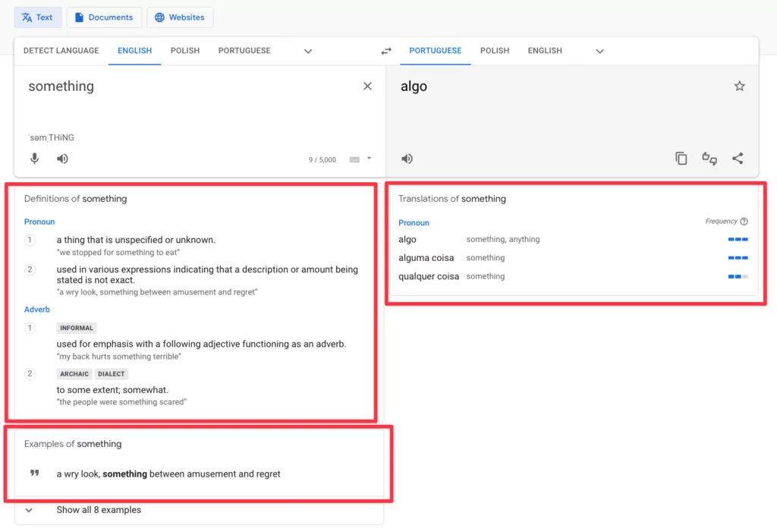
Task: Click definition 'to some extent; somewhat.'
Action: pyautogui.click(x=112, y=390)
